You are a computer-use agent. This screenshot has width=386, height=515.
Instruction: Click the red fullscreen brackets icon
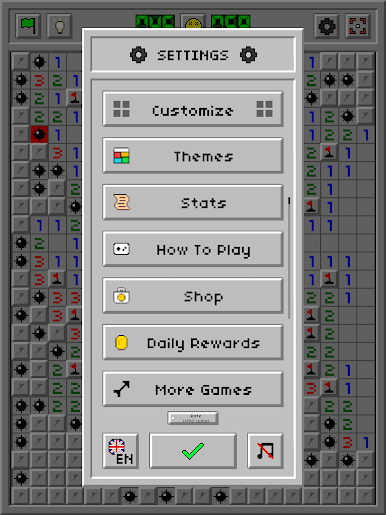[x=358, y=26]
